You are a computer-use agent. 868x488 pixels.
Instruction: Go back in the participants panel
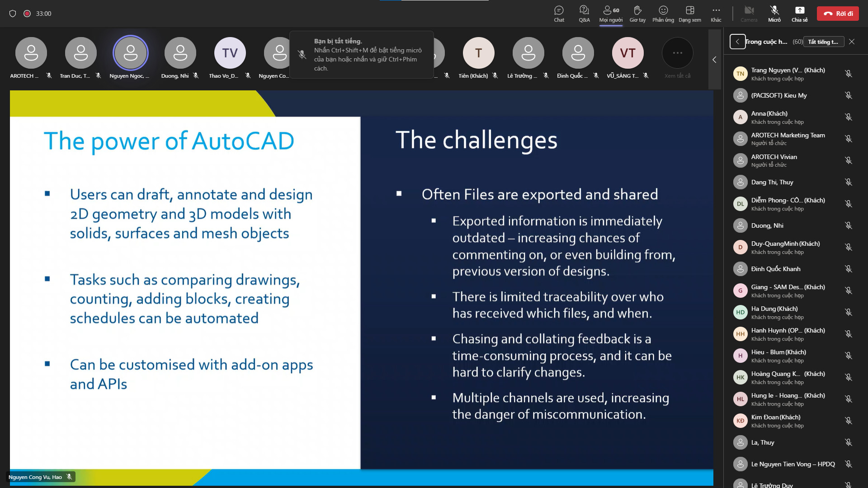coord(737,42)
